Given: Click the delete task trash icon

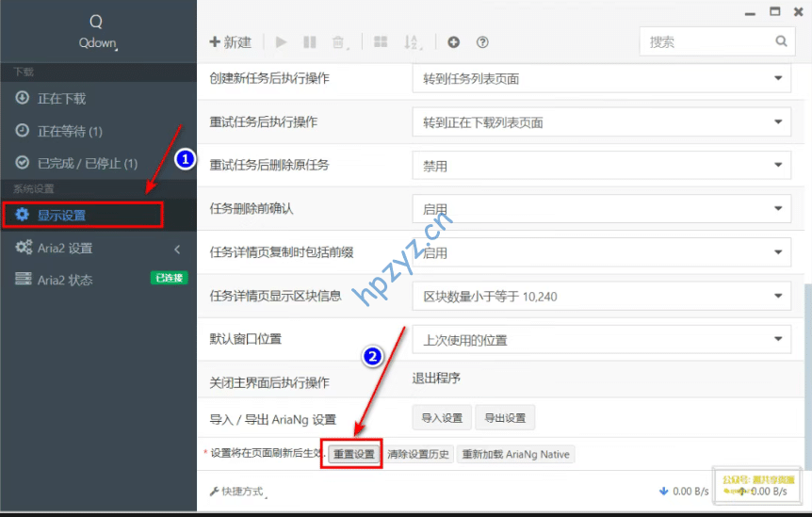Looking at the screenshot, I should [x=338, y=42].
